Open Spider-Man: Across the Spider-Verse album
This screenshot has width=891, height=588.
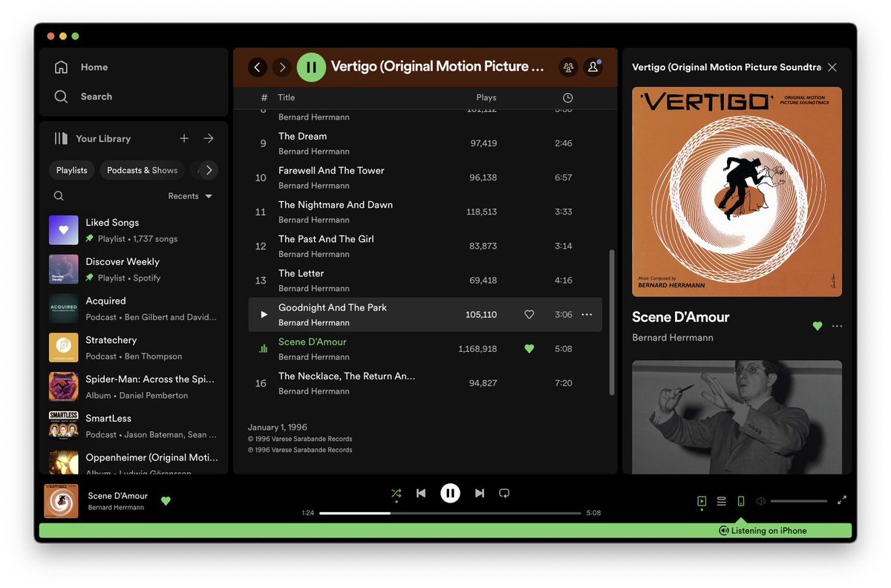coord(134,387)
